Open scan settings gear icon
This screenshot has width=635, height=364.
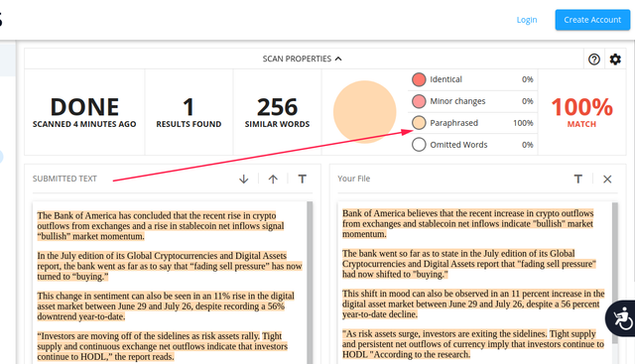tap(615, 60)
